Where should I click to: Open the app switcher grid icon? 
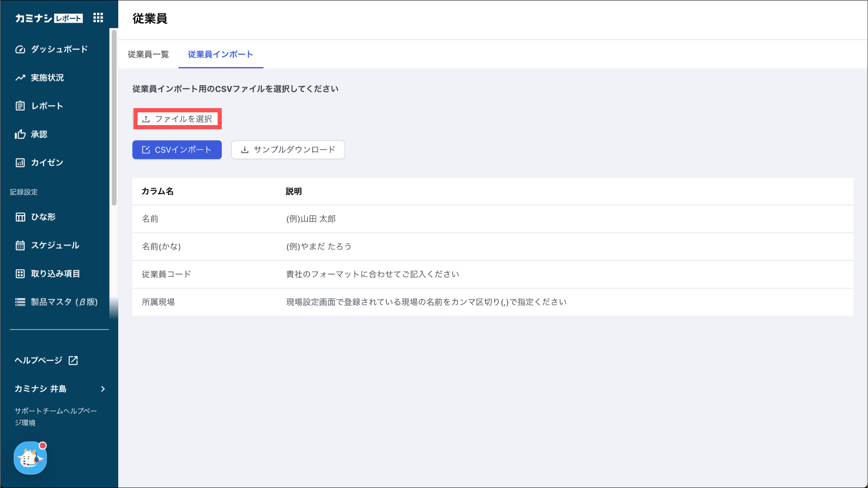point(98,18)
